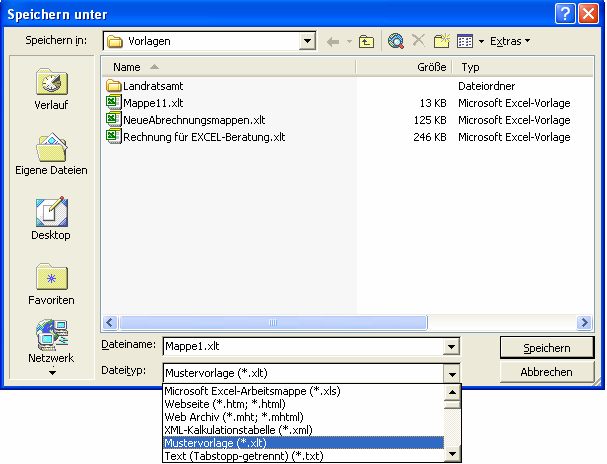Sort by the Name column header

click(x=229, y=67)
